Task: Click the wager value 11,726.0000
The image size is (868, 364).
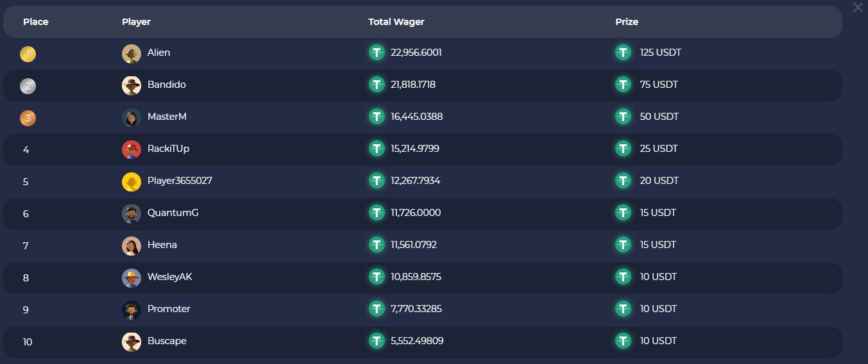Action: point(416,213)
